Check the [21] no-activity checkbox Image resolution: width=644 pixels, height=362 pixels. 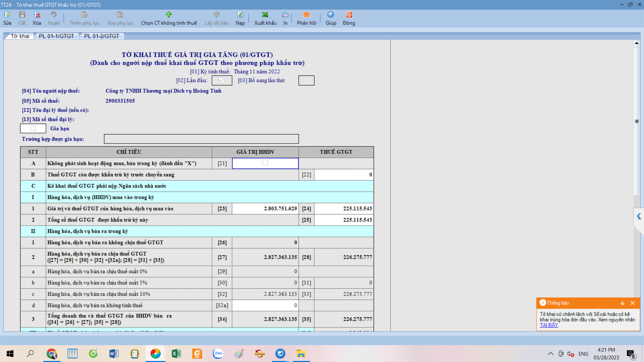pos(265,163)
